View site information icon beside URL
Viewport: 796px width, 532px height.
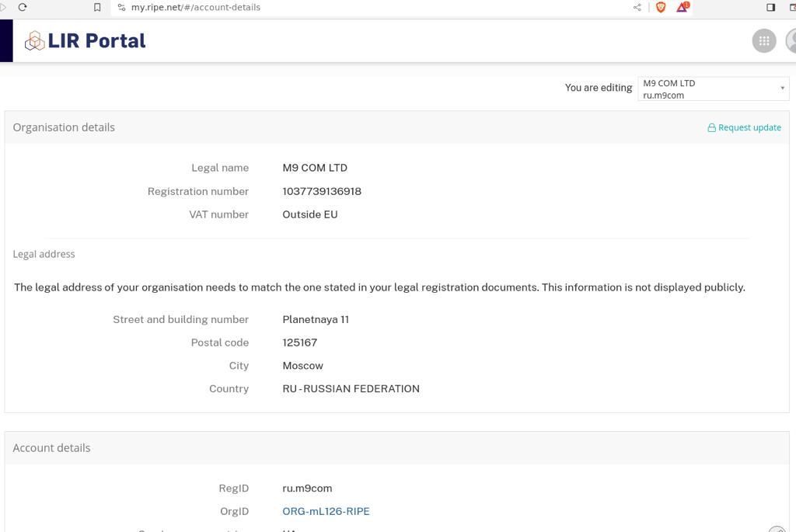pos(121,7)
